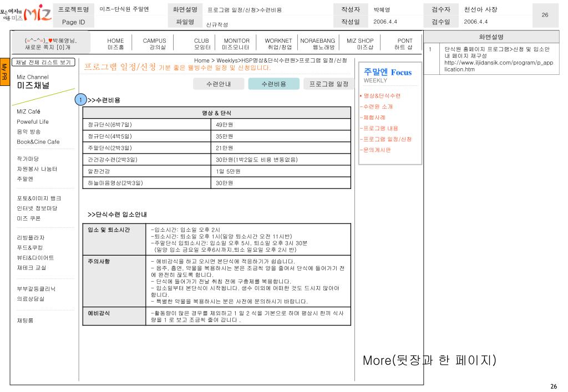Open 뷰티&다이어트 sidebar link

pos(35,258)
